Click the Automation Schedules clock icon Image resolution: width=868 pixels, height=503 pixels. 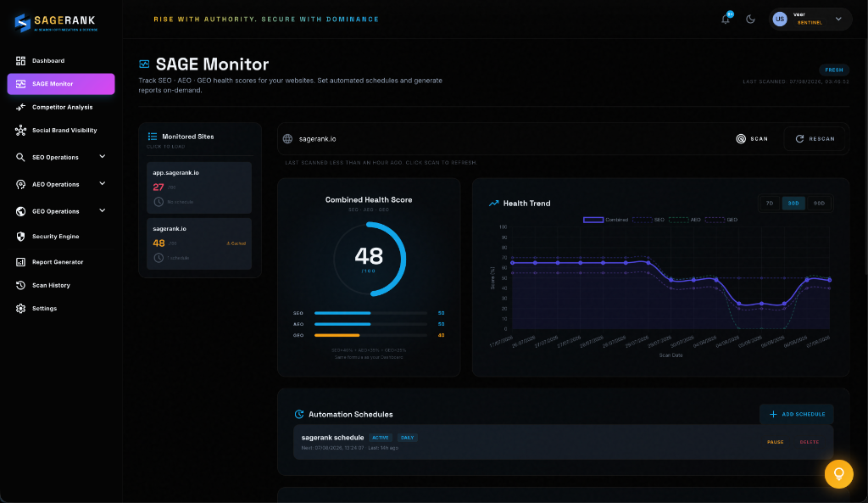pos(299,415)
